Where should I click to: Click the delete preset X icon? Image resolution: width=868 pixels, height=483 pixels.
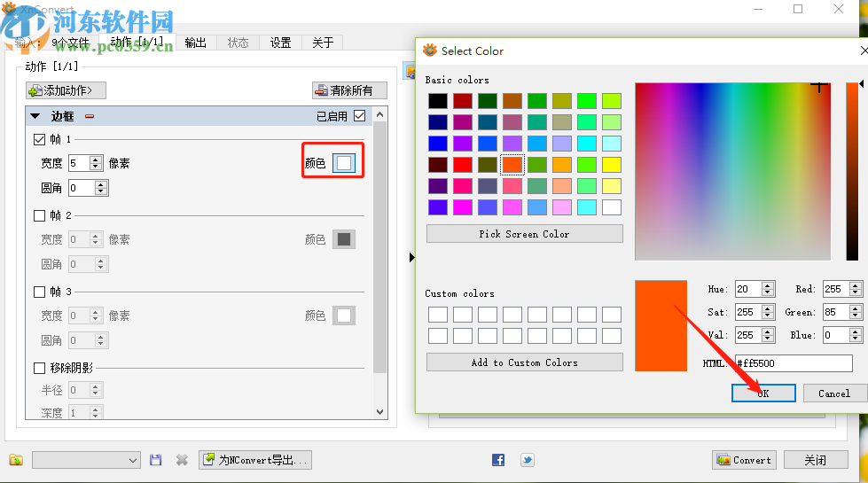point(182,460)
